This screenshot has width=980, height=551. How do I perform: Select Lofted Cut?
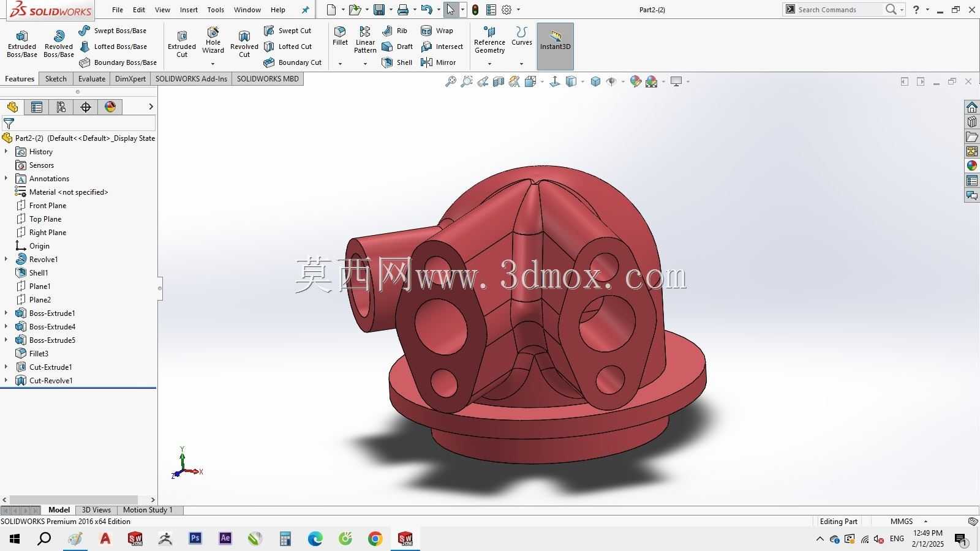[x=288, y=47]
